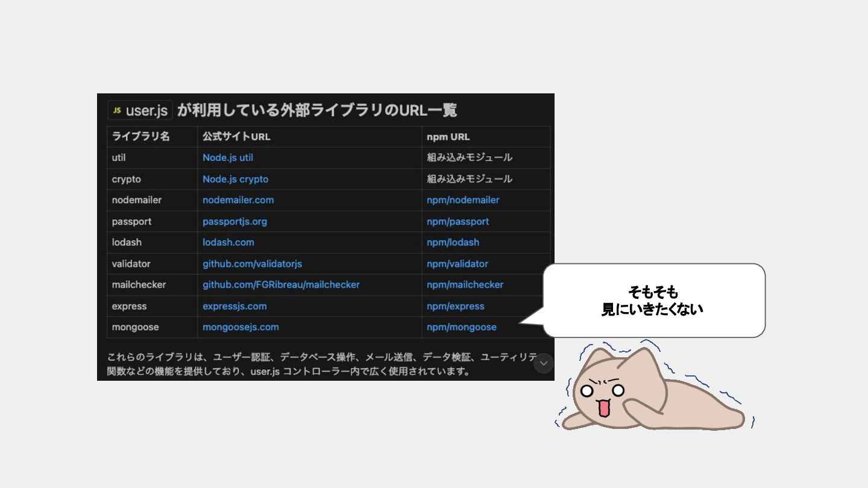Screen dimensions: 868x488
Task: Click the summary paragraph starting これらのライブラリは
Action: tap(321, 364)
